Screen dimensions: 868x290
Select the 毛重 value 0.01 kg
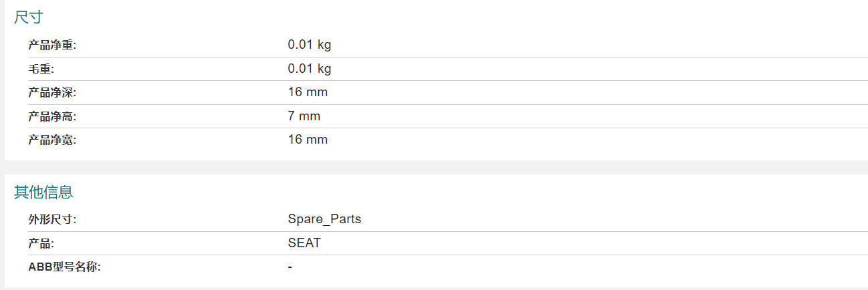click(x=310, y=68)
